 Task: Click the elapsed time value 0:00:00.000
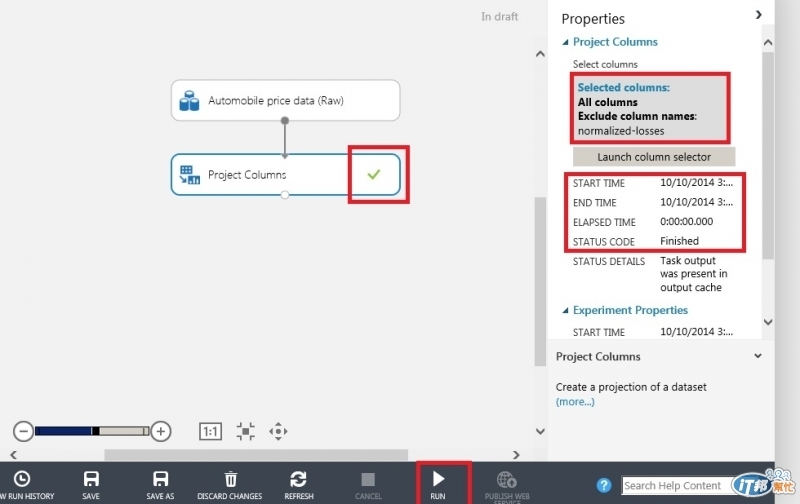(687, 221)
